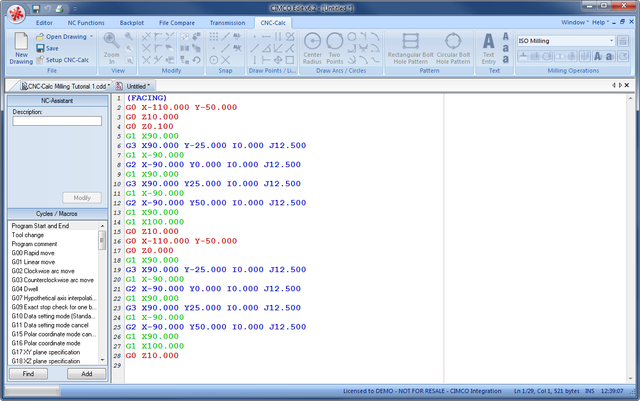
Task: Click the rotate arrow icon in Modify
Action: (x=197, y=60)
